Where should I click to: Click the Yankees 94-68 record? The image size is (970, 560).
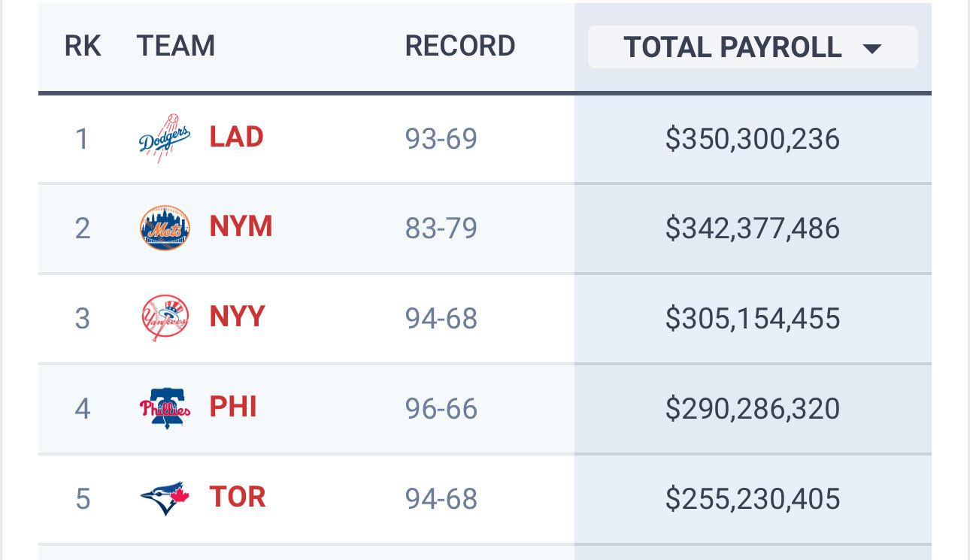coord(441,319)
